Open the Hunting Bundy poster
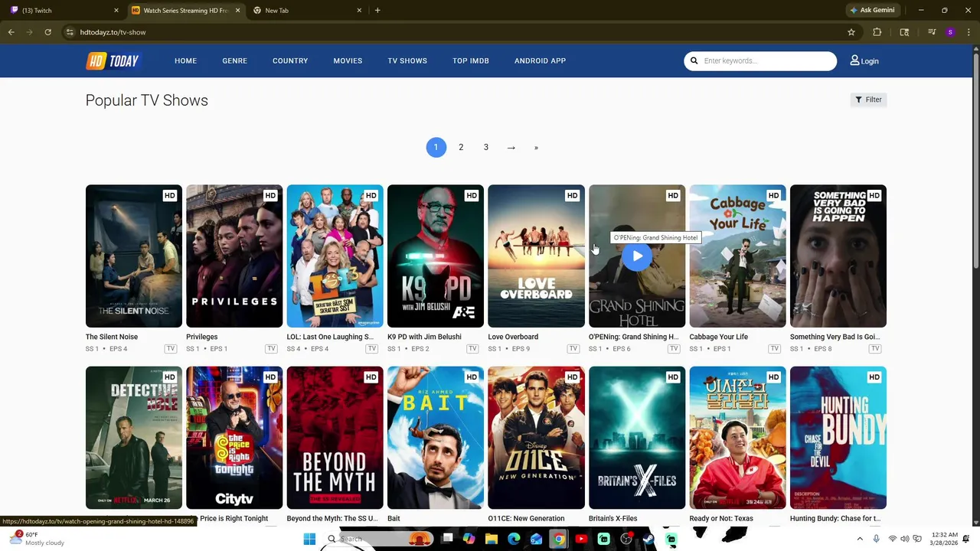980x551 pixels. click(x=838, y=438)
